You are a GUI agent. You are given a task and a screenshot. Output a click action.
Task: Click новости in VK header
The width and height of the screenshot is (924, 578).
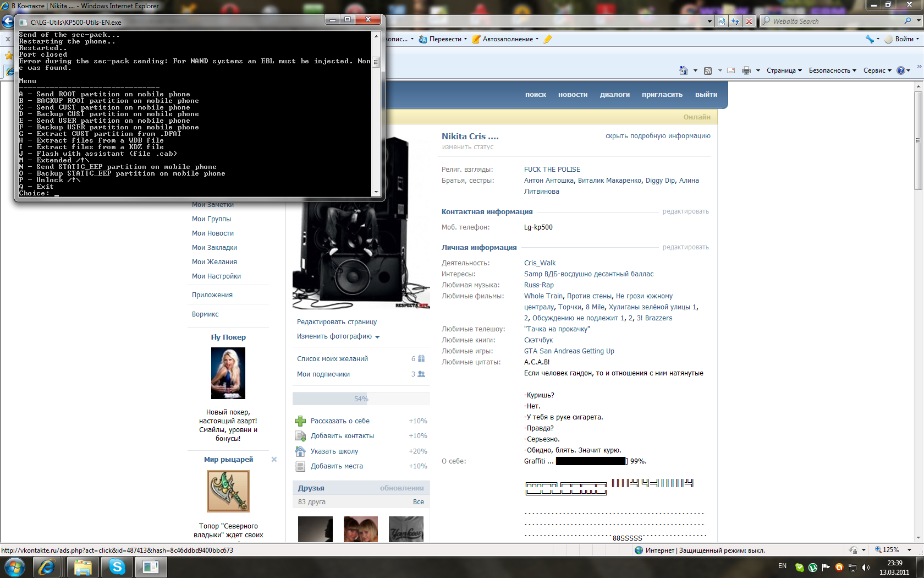(573, 95)
